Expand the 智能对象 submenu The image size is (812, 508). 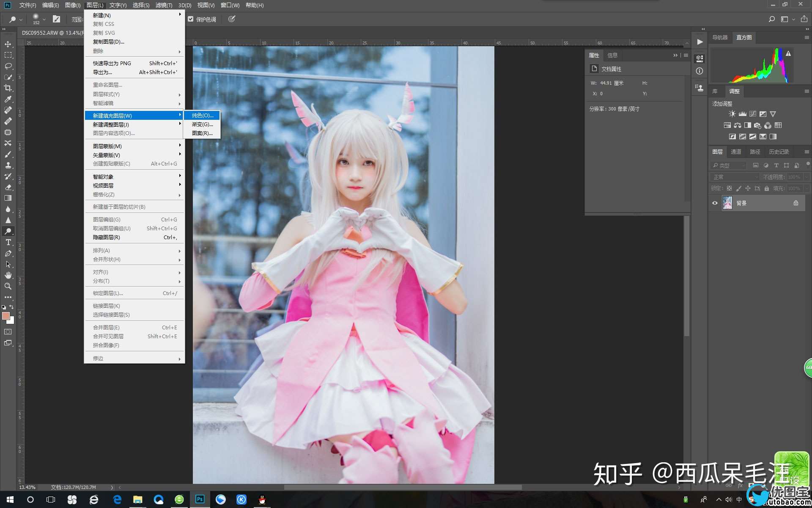(134, 177)
